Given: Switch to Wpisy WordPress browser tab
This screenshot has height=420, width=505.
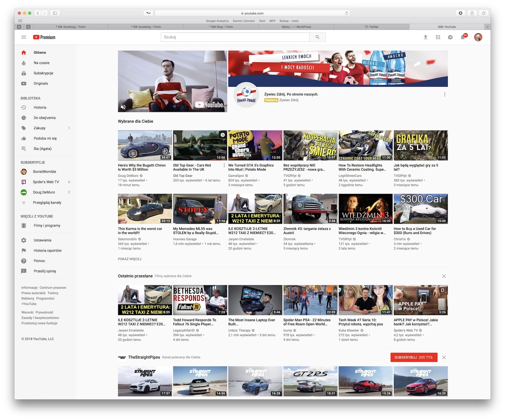Looking at the screenshot, I should tap(296, 27).
